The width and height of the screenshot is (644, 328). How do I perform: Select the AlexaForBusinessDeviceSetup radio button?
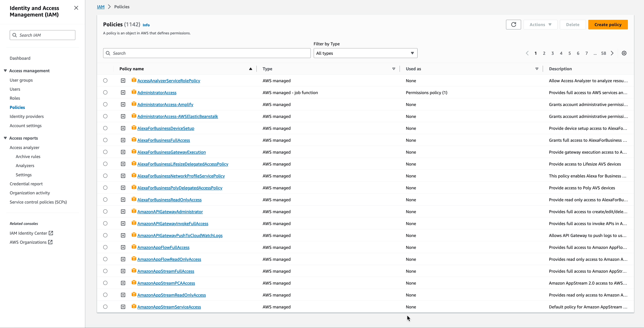105,128
